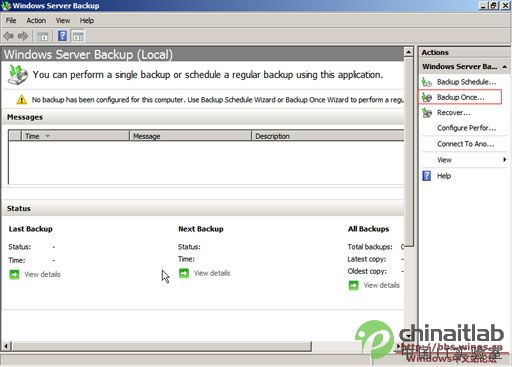Restore the window using title bar button
512x367 pixels.
(494, 6)
